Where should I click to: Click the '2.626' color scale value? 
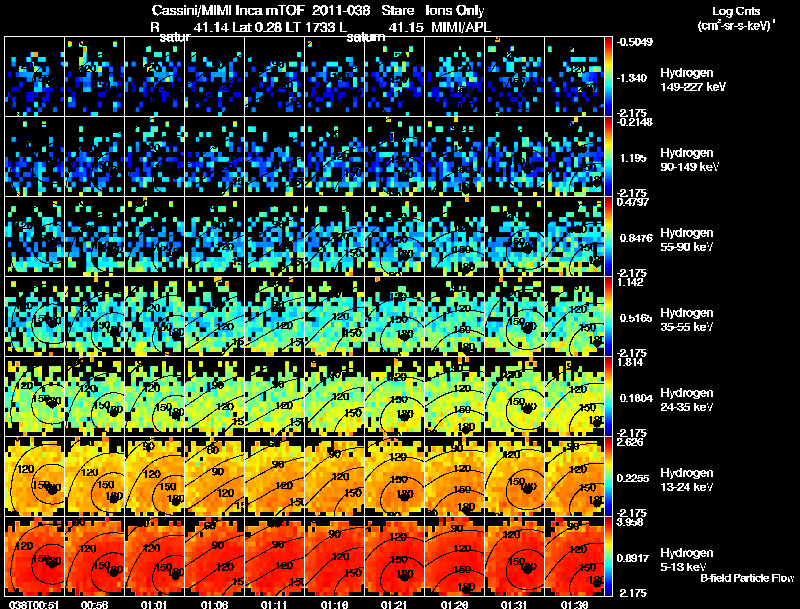(x=630, y=442)
